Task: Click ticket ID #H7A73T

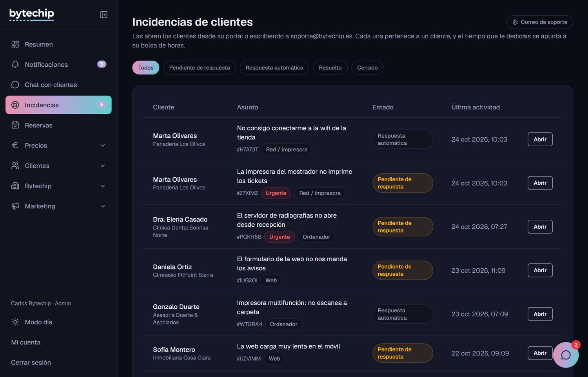Action: click(x=247, y=149)
